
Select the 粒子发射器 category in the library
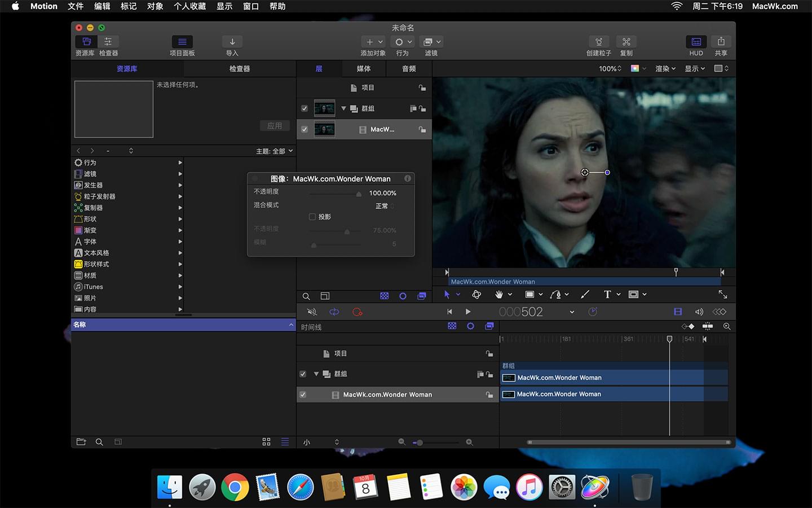point(128,196)
